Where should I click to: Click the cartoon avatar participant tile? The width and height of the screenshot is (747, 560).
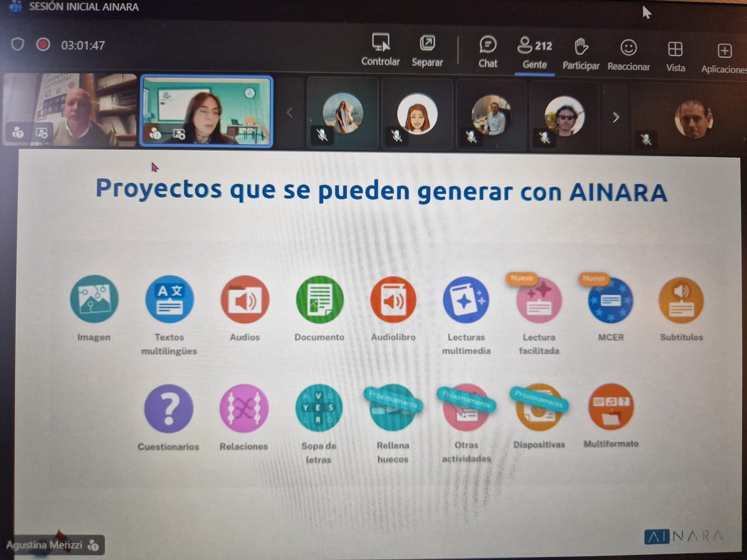[417, 114]
